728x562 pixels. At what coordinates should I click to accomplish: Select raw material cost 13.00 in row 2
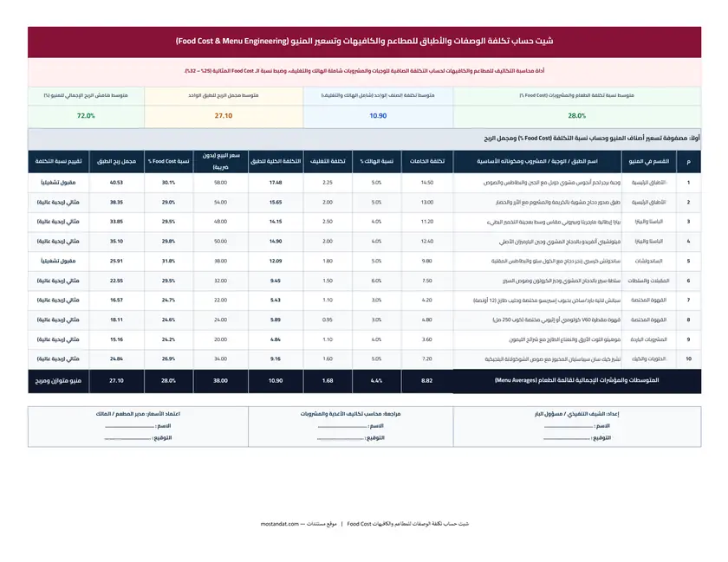427,203
